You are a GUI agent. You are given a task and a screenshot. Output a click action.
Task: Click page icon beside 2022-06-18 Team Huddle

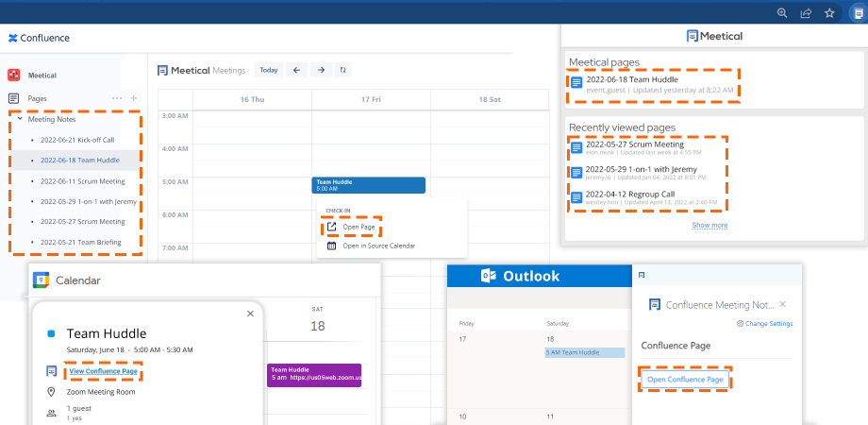576,83
